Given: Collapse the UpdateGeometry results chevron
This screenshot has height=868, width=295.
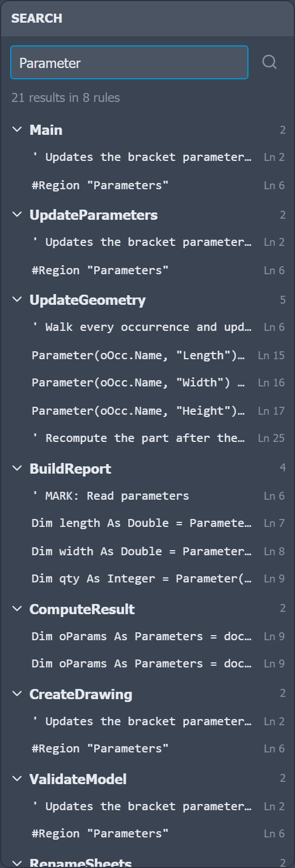Looking at the screenshot, I should [x=16, y=300].
